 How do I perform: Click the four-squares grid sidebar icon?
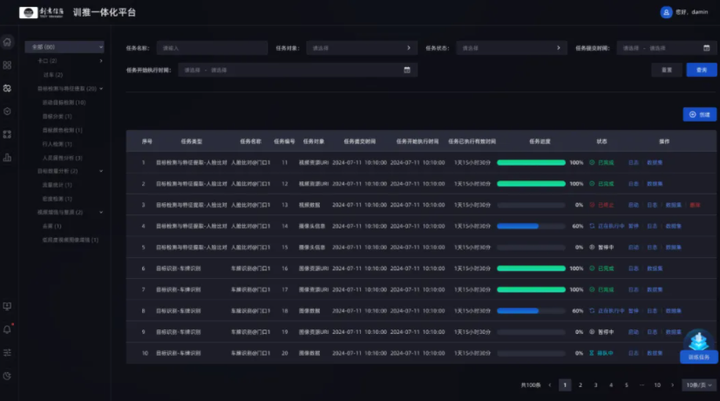pos(7,65)
